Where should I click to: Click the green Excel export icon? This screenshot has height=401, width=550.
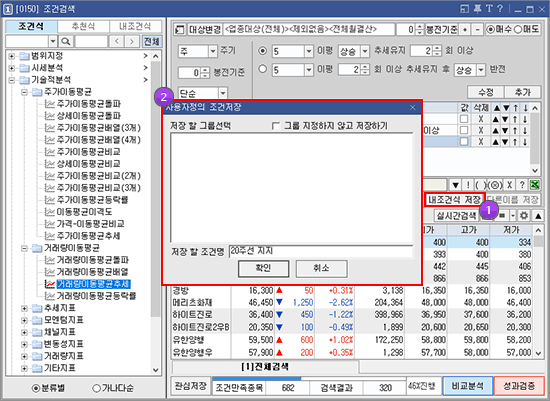(x=535, y=185)
